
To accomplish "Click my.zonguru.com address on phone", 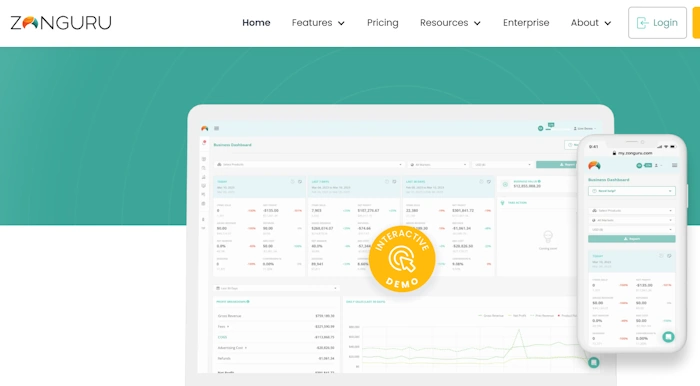I will click(634, 153).
